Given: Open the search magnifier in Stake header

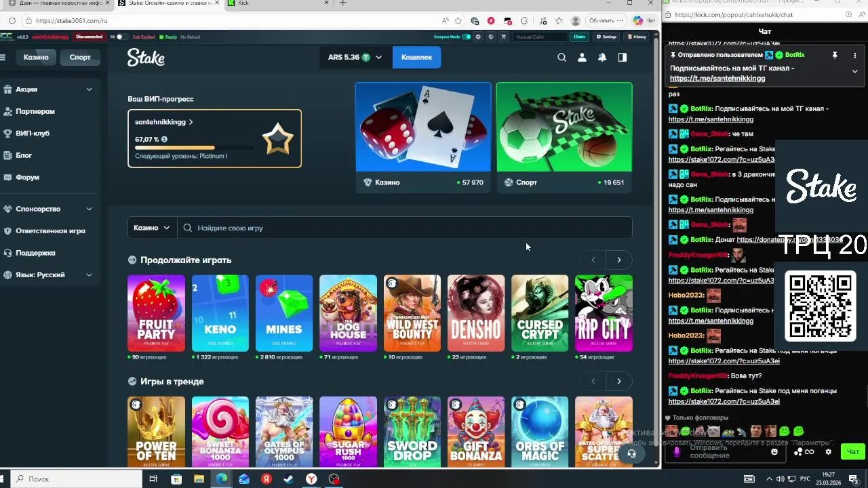Looking at the screenshot, I should click(561, 58).
